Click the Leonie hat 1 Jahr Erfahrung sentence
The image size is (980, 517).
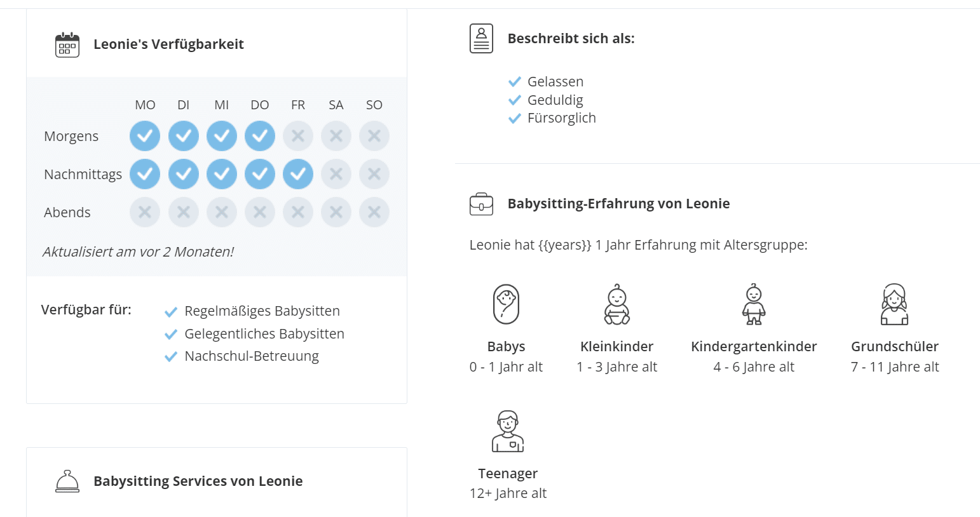coord(639,245)
